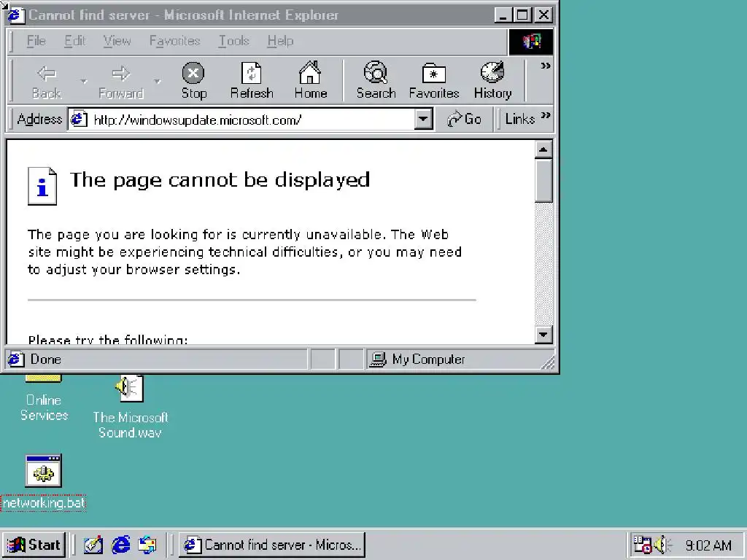Screen dimensions: 747x560
Task: Click the Back arrow toolbar button
Action: point(47,82)
